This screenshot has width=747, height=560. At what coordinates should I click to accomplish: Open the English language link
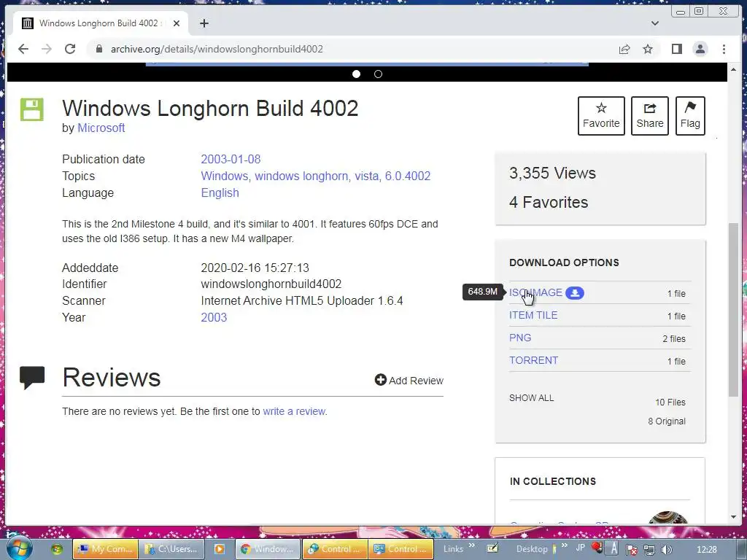tap(220, 192)
